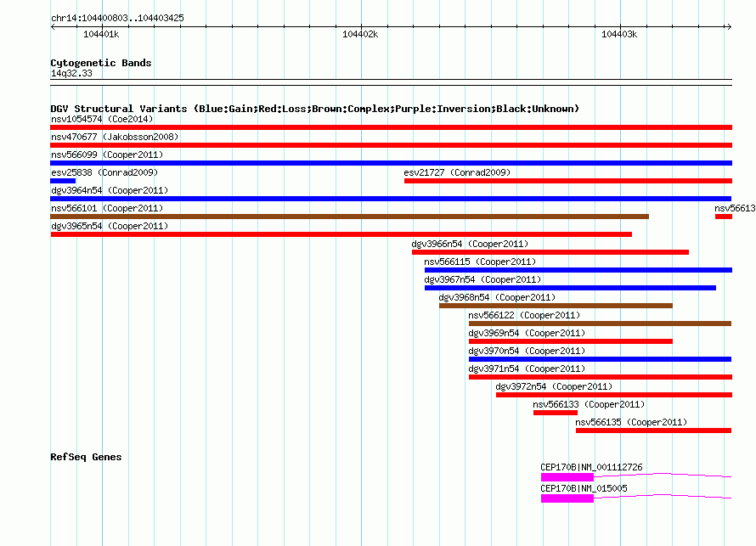756x546 pixels.
Task: Click the blue dgv3967n54 gain bar
Action: (570, 288)
